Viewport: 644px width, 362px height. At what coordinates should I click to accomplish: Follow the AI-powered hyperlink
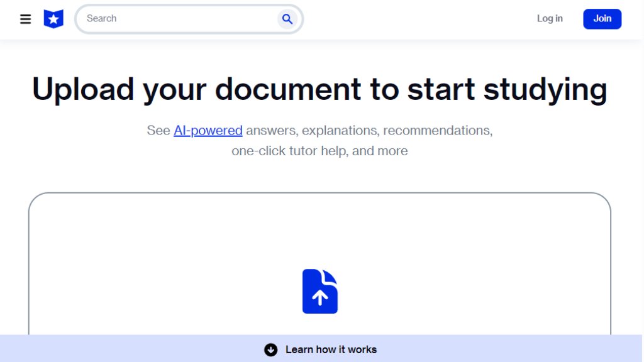208,131
